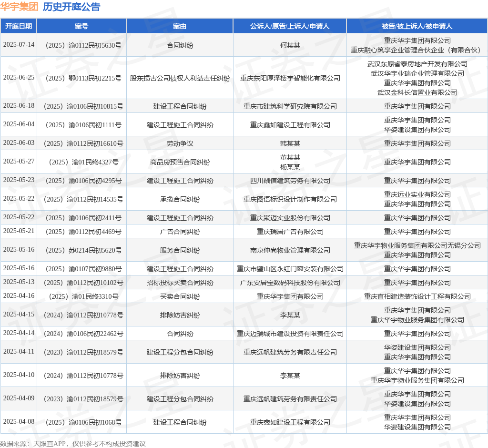Click plaintiff 重庆聚迈实业股份有限公司
This screenshot has width=488, height=448.
coord(290,218)
